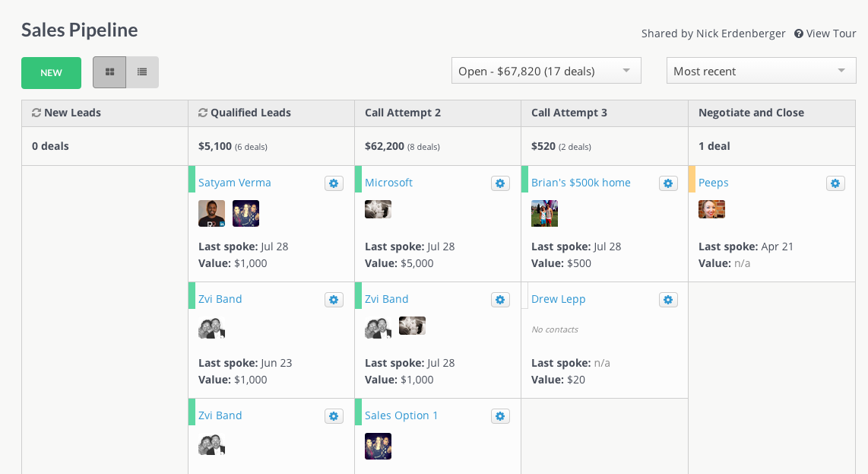Open gear options for Peeps deal
Screen dimensions: 868x474
pos(835,183)
